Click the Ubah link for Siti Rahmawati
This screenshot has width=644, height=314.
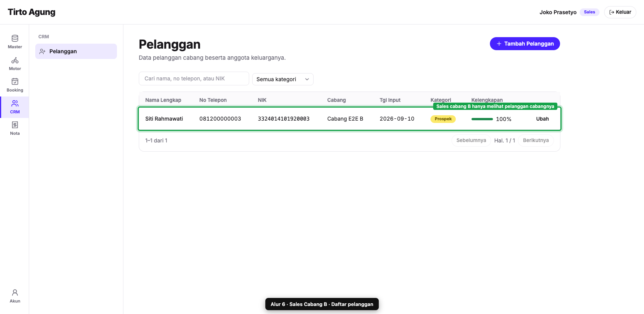point(542,119)
